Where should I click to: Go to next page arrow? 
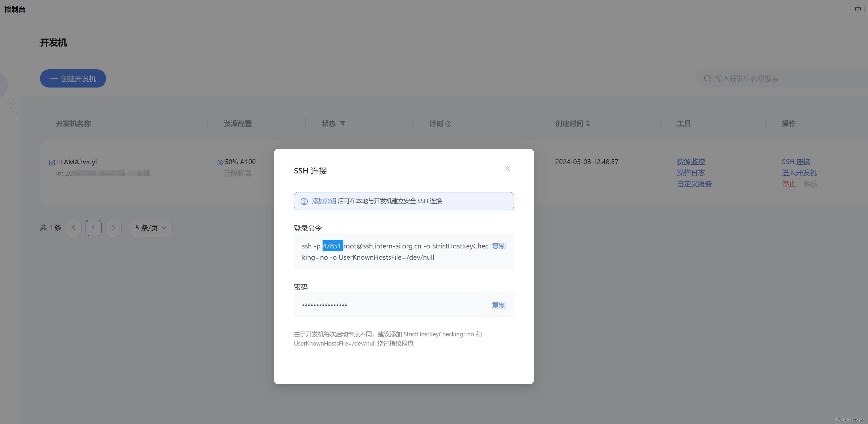(114, 228)
